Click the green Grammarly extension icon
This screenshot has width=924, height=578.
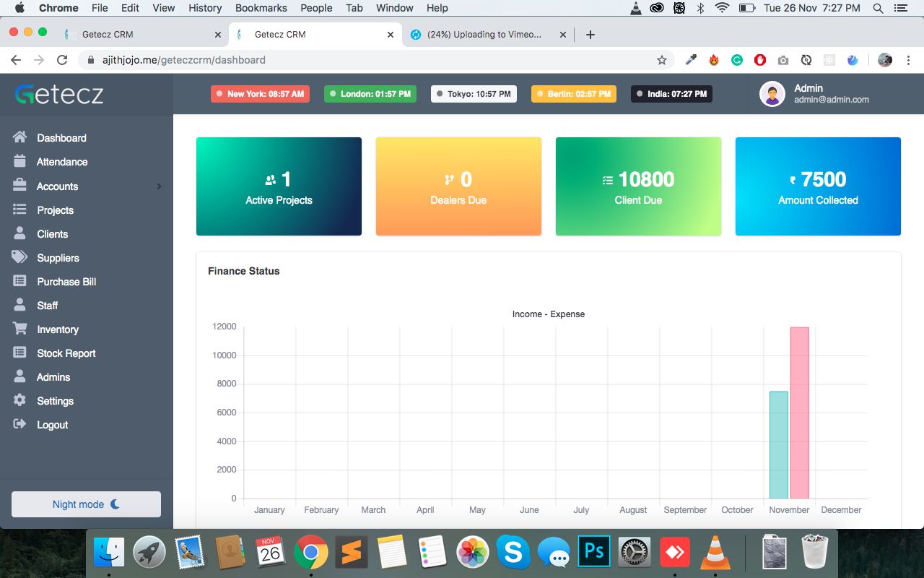point(737,60)
